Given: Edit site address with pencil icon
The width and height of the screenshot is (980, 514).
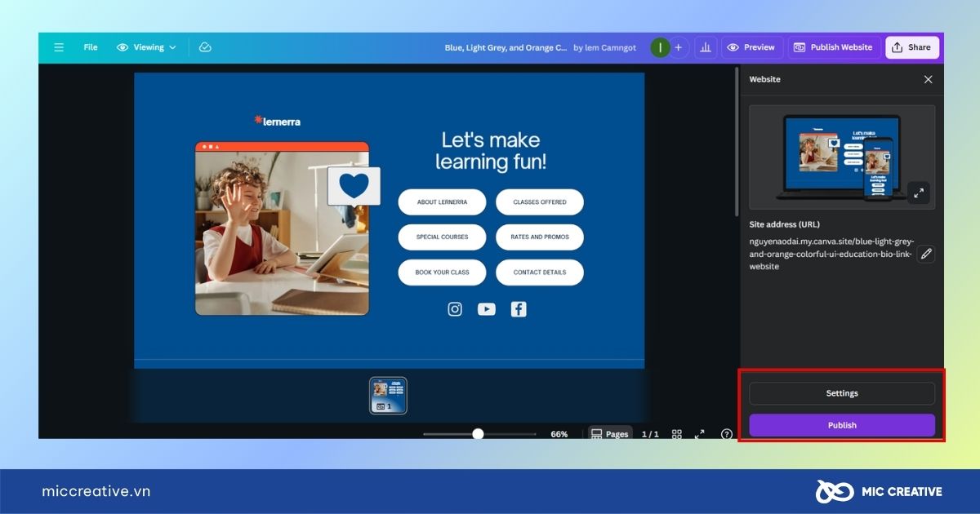Looking at the screenshot, I should coord(925,254).
